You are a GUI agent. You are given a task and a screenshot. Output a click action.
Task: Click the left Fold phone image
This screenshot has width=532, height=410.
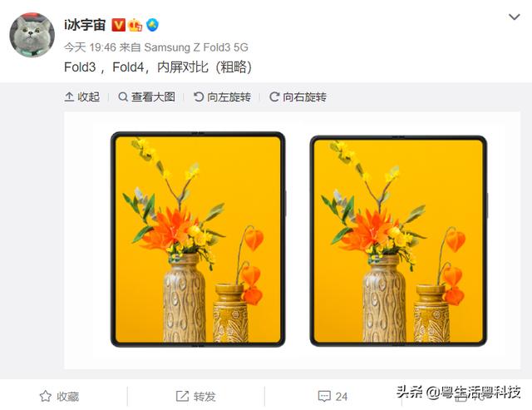point(198,240)
